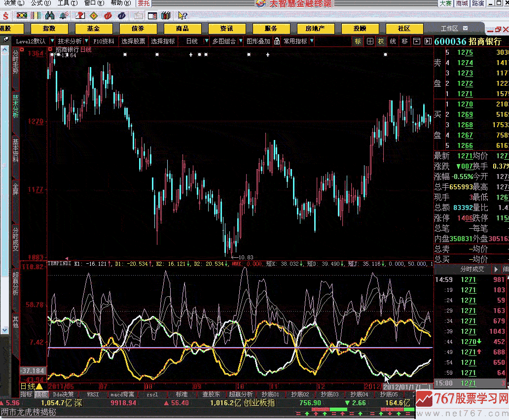
Task: Click the sell 1 price 1271
Action: tap(465, 94)
